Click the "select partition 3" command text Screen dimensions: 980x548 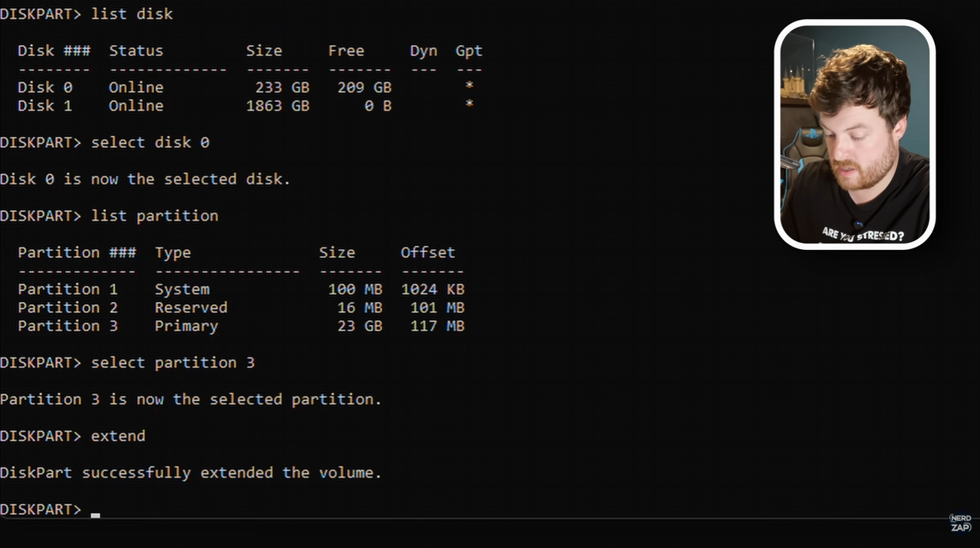pos(173,363)
